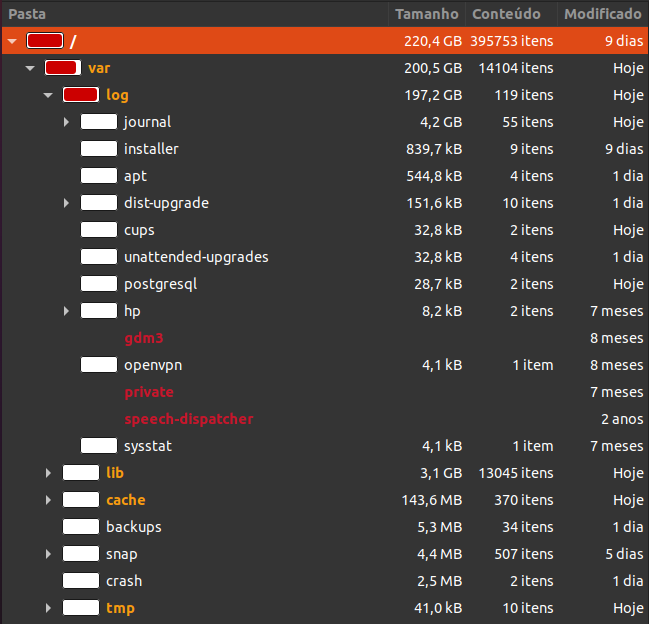The width and height of the screenshot is (649, 624).
Task: Select the snap folder name
Action: click(x=121, y=554)
